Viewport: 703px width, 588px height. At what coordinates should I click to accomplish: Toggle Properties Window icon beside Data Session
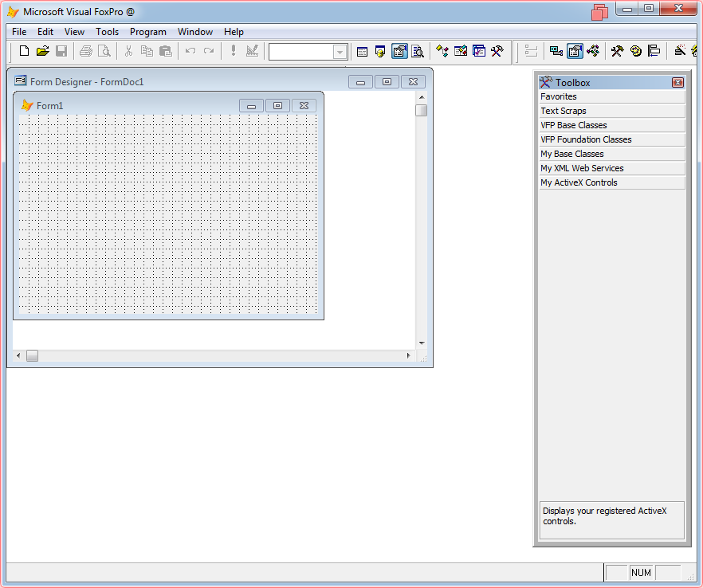click(x=399, y=52)
